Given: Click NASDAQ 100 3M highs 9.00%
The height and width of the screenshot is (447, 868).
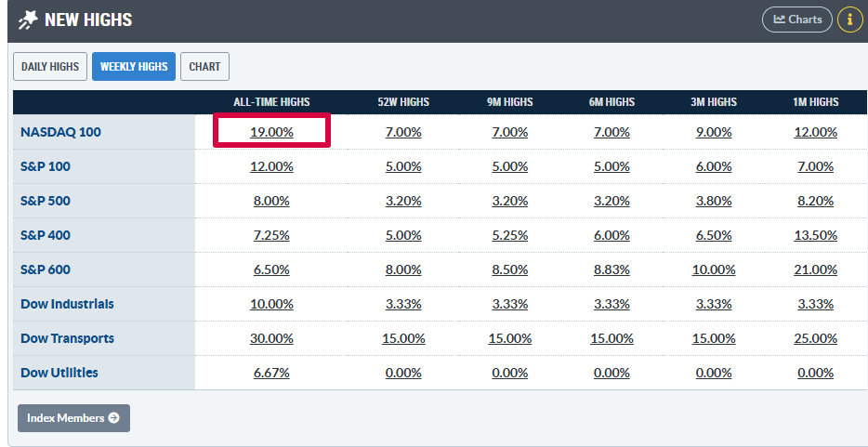Looking at the screenshot, I should point(714,132).
